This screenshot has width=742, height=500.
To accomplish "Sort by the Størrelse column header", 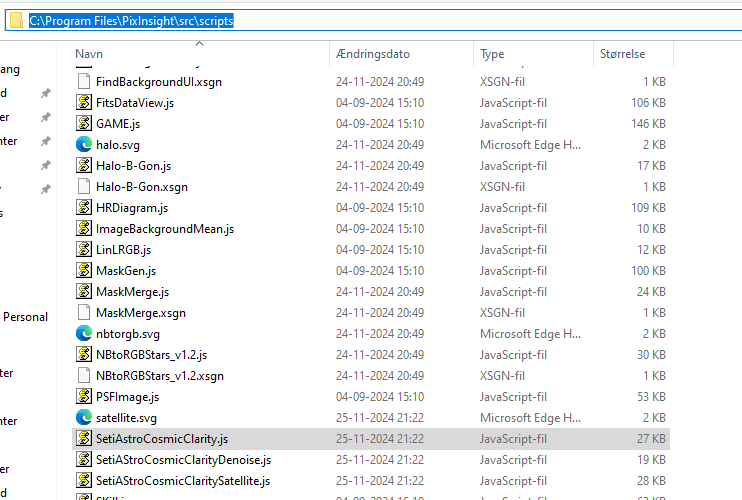I will [x=622, y=54].
